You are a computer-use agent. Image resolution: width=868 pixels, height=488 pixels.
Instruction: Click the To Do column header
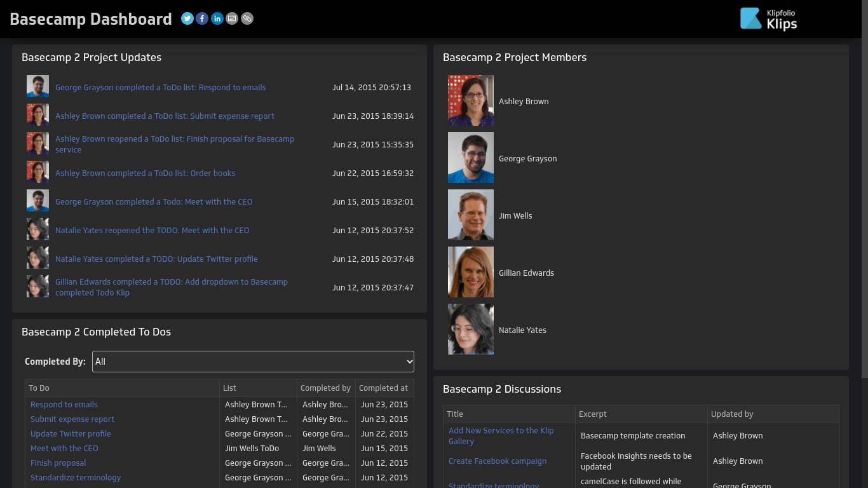pyautogui.click(x=123, y=388)
